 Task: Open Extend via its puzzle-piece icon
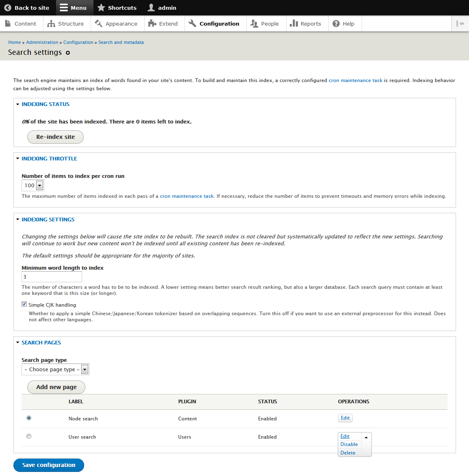click(x=152, y=24)
